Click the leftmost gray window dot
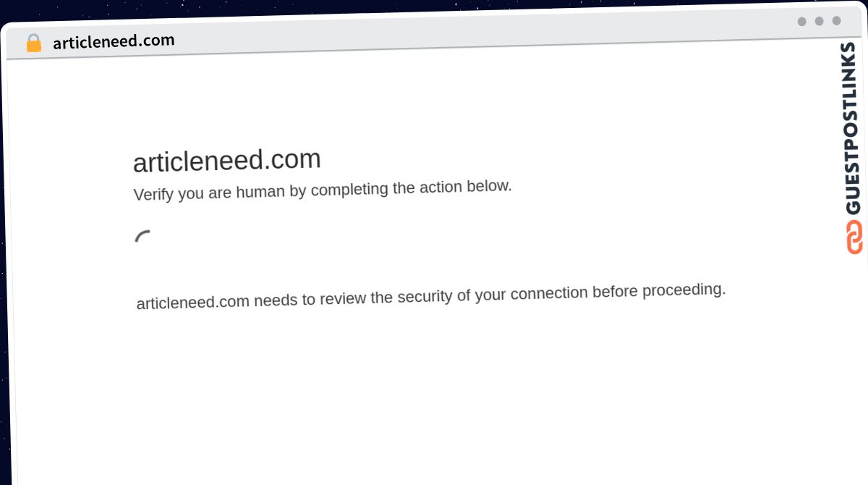The image size is (868, 485). [x=801, y=22]
